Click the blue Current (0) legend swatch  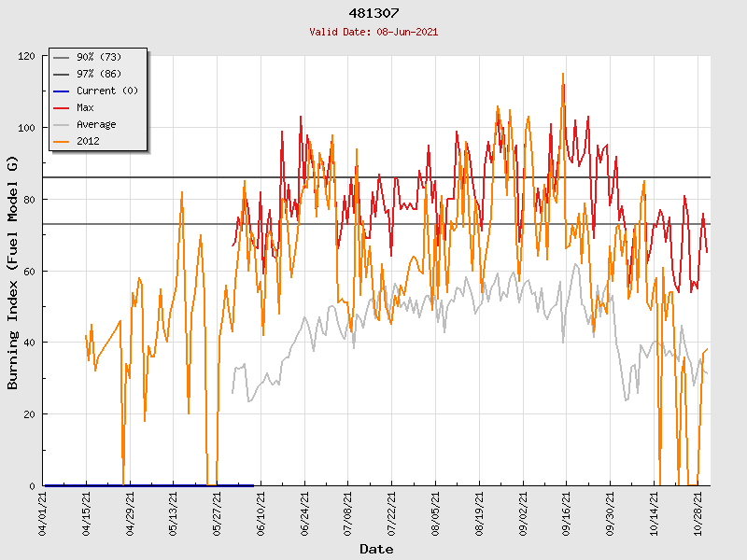point(62,91)
